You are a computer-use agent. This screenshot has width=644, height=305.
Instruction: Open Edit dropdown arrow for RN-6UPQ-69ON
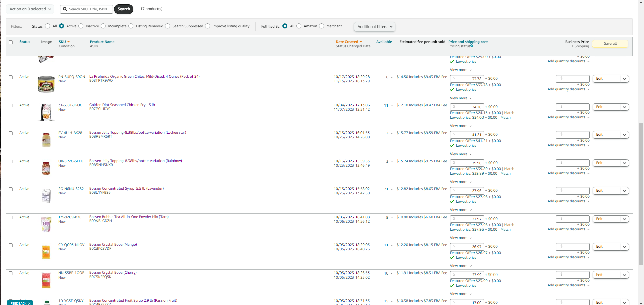pos(625,79)
